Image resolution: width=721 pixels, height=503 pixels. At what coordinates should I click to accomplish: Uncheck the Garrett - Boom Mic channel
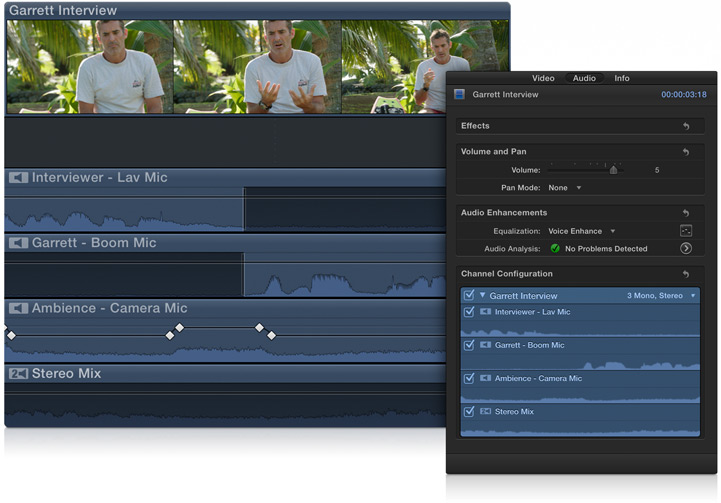[469, 345]
